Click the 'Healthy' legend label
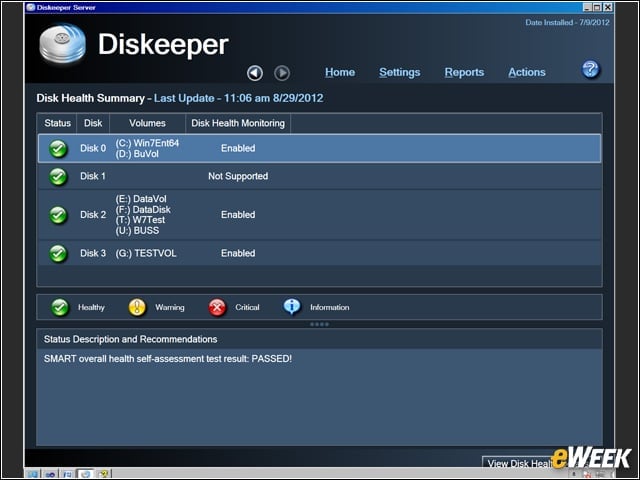The height and width of the screenshot is (480, 640). tap(91, 307)
